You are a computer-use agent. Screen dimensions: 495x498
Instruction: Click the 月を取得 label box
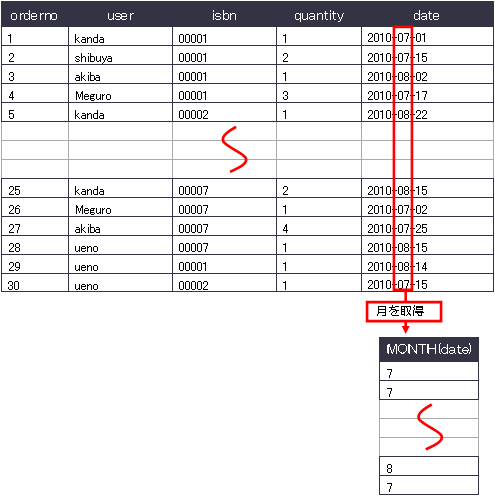click(404, 311)
